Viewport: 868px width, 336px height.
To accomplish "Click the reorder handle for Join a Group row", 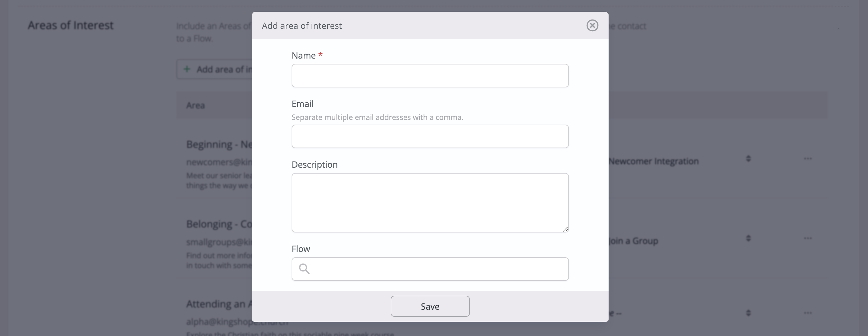I will (x=748, y=238).
